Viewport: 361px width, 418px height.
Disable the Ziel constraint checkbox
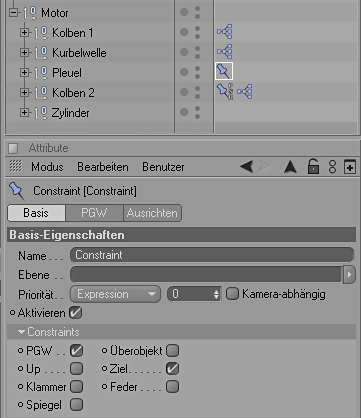click(173, 368)
